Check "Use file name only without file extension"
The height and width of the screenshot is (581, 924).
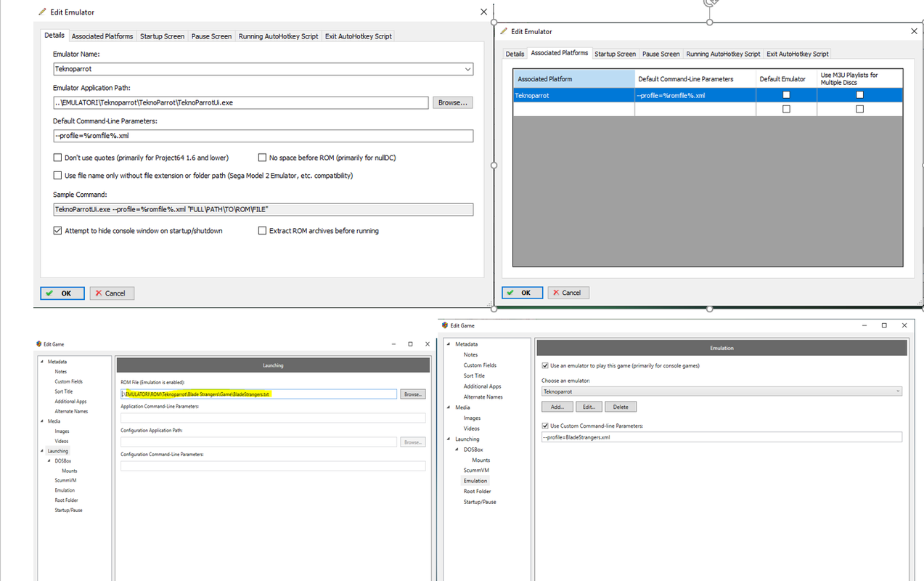[57, 176]
